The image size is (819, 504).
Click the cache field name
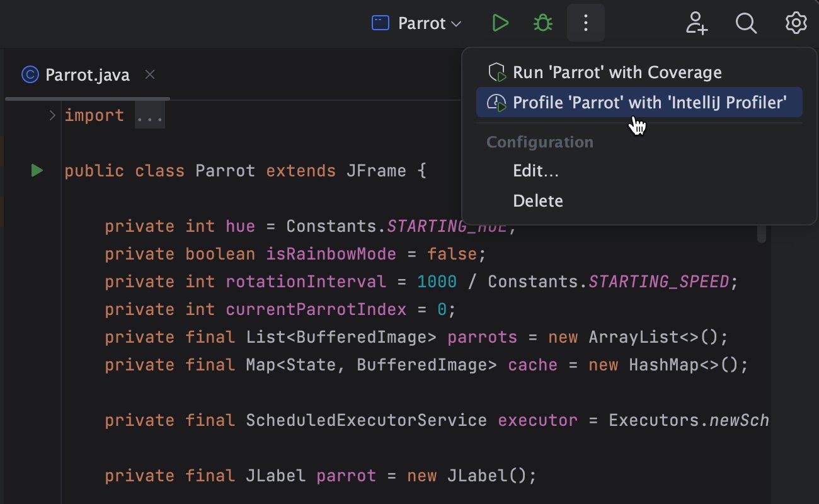click(x=533, y=365)
